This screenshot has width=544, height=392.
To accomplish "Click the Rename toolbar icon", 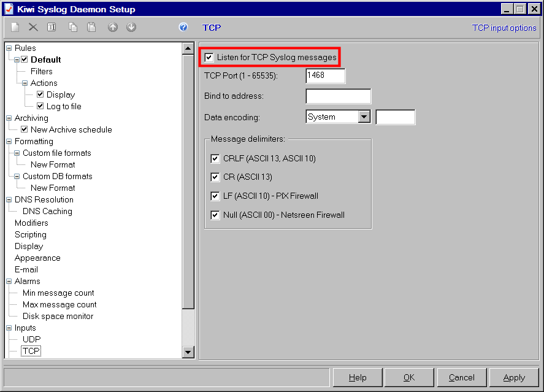I will (52, 27).
